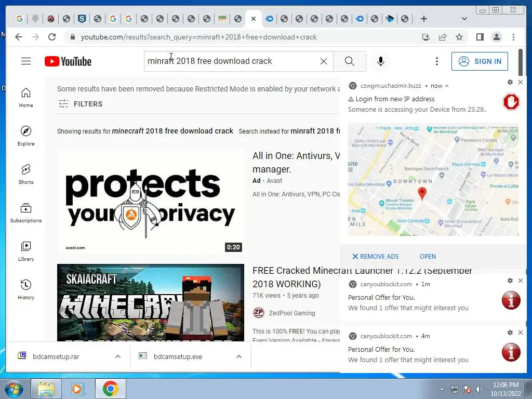This screenshot has width=532, height=399.
Task: Click the Avast ad title
Action: click(x=296, y=162)
